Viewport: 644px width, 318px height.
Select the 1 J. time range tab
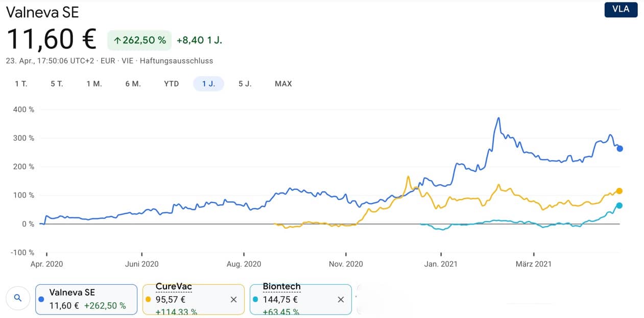click(208, 84)
